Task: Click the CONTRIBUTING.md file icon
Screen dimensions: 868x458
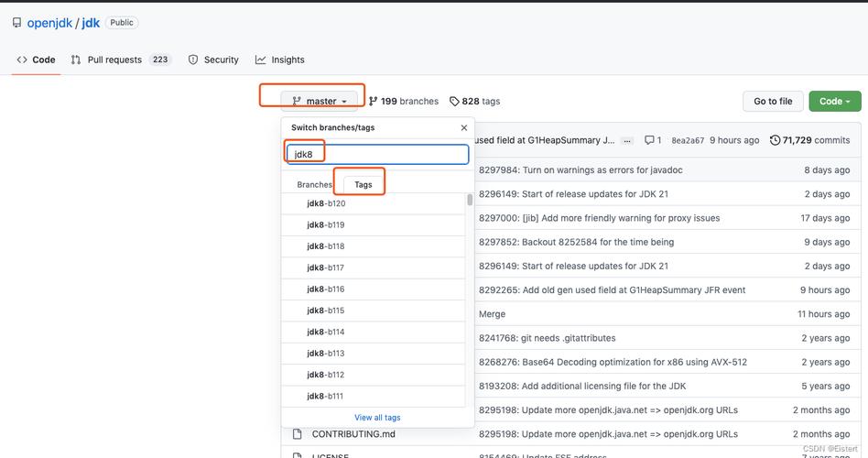Action: coord(298,434)
